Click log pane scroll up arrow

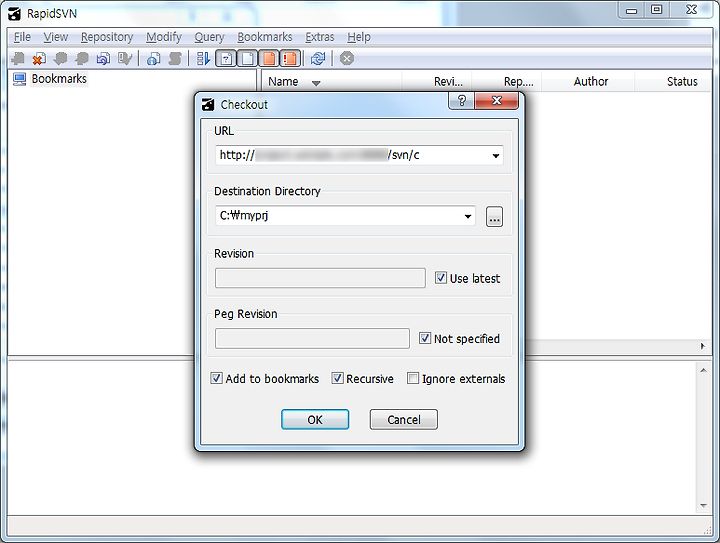click(703, 370)
